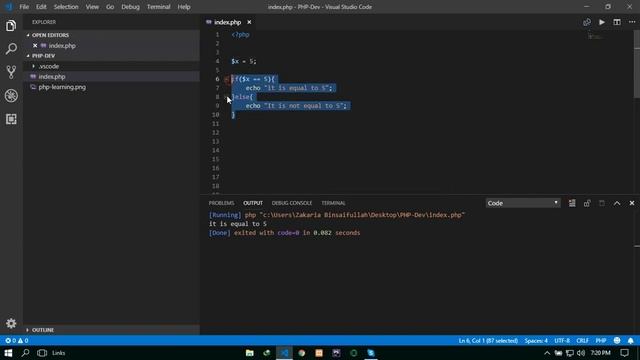
Task: Select index.php in PHP-DEV file tree
Action: point(111,77)
